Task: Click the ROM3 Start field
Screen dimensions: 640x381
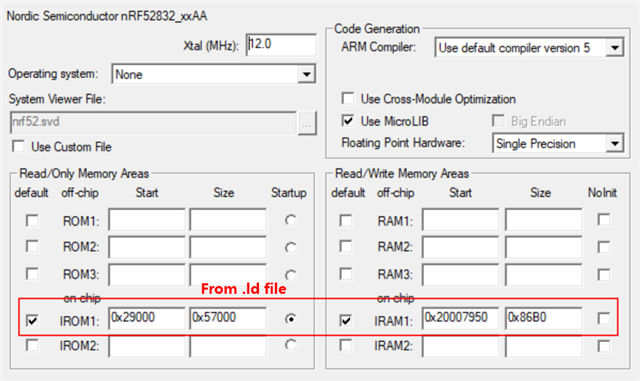Action: coord(147,274)
